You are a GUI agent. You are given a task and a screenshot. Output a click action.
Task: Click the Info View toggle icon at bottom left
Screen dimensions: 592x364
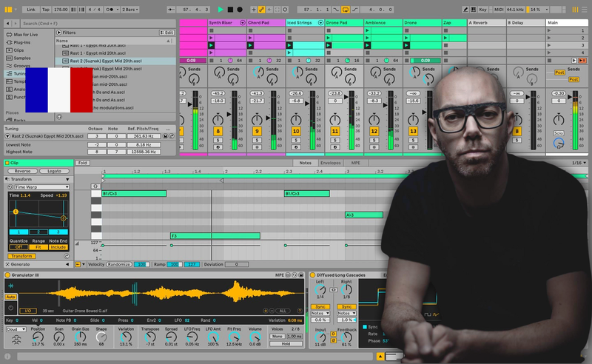coord(7,356)
